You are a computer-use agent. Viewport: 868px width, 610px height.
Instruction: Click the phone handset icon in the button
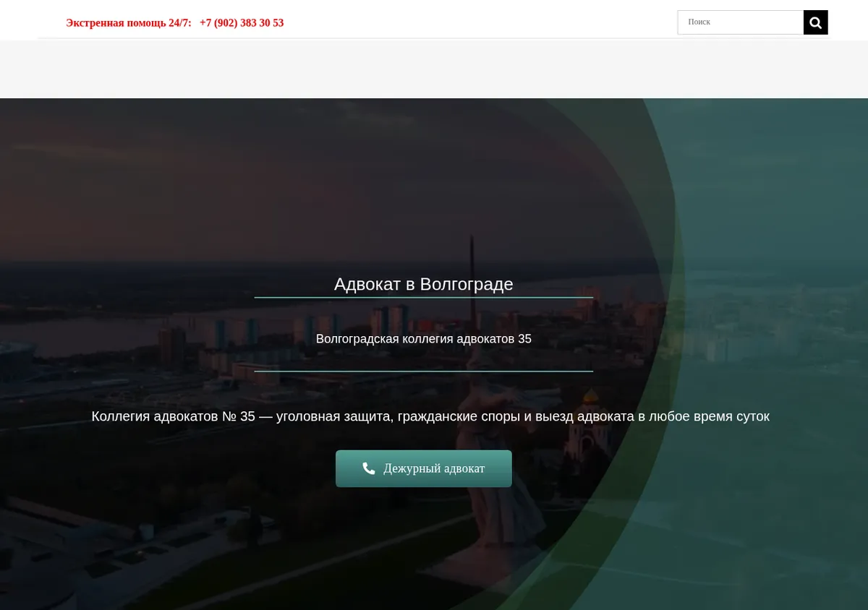click(x=369, y=468)
